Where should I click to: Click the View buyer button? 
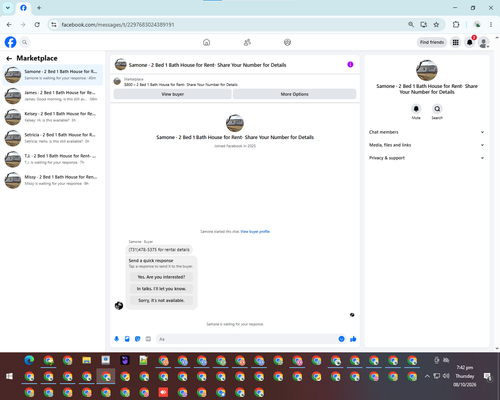(173, 94)
